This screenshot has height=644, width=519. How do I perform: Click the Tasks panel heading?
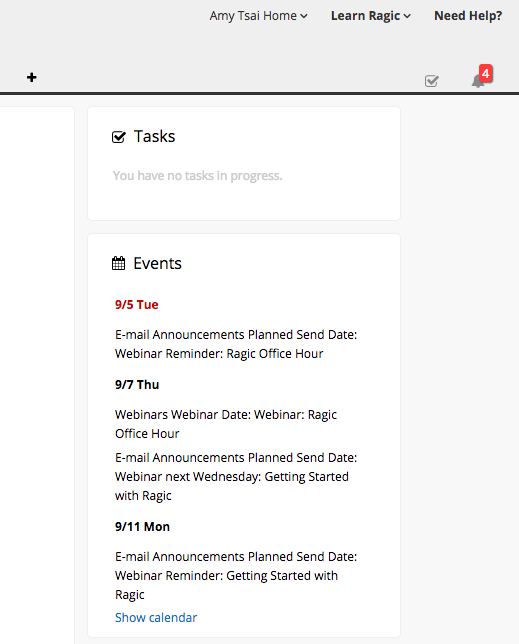pyautogui.click(x=154, y=136)
